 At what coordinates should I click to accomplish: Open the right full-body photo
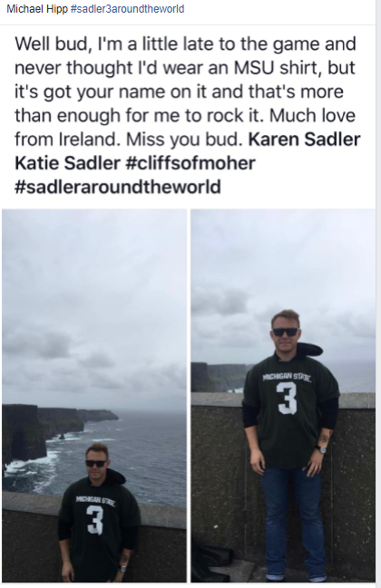(x=283, y=396)
